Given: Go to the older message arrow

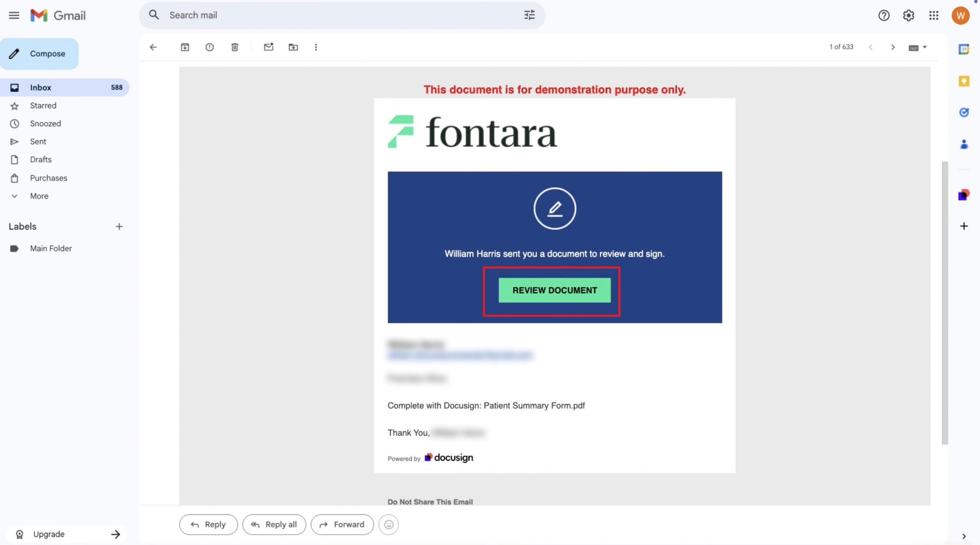Looking at the screenshot, I should (x=893, y=47).
